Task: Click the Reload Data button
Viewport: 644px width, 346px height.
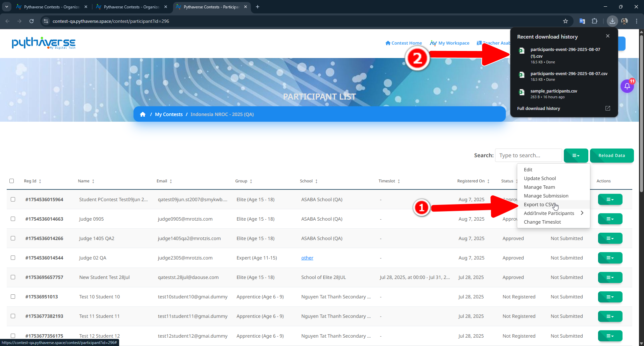Action: click(612, 156)
